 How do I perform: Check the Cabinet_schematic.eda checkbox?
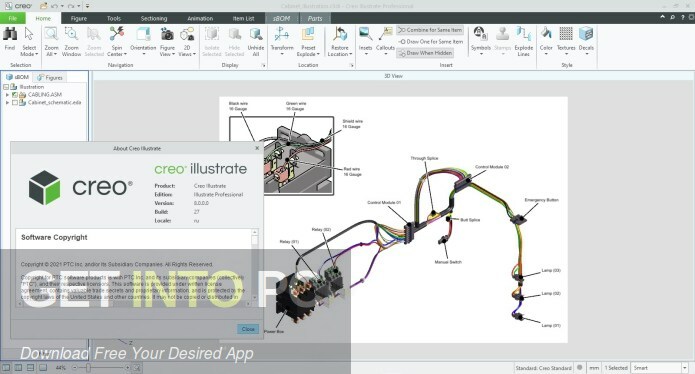click(x=15, y=102)
